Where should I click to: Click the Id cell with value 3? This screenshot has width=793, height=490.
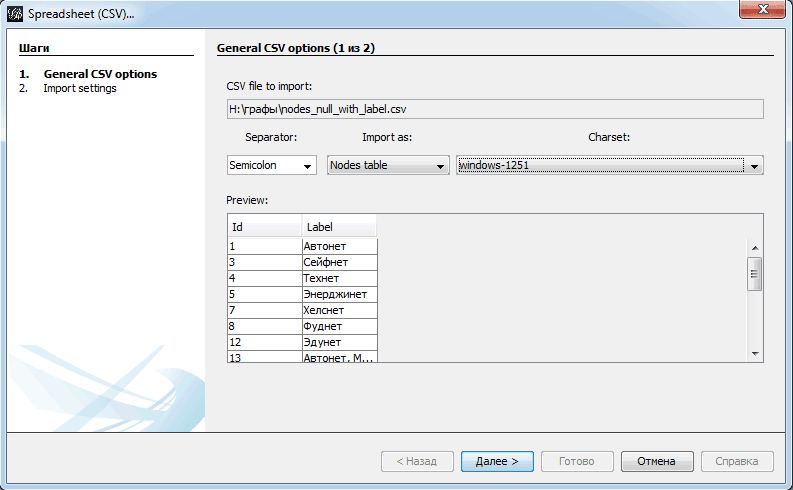tap(265, 262)
